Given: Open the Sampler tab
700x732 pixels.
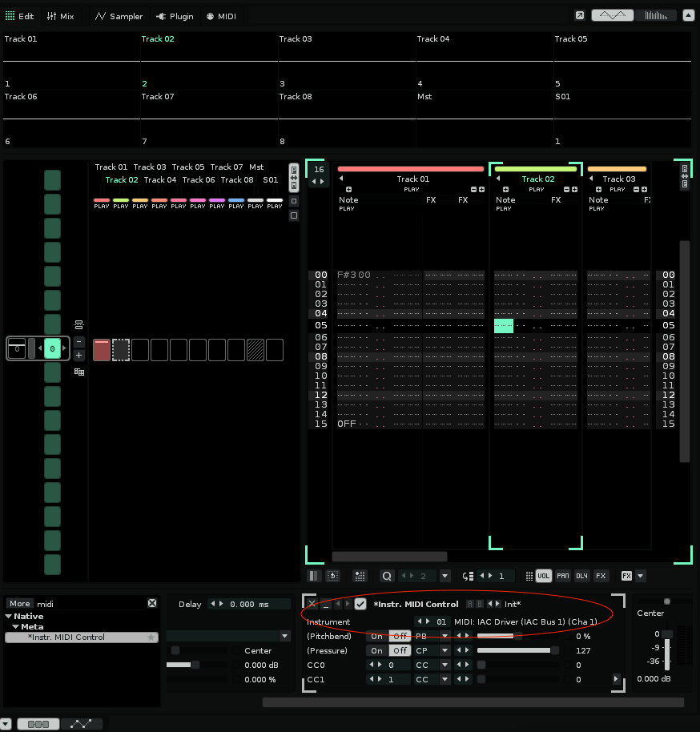Looking at the screenshot, I should click(119, 16).
